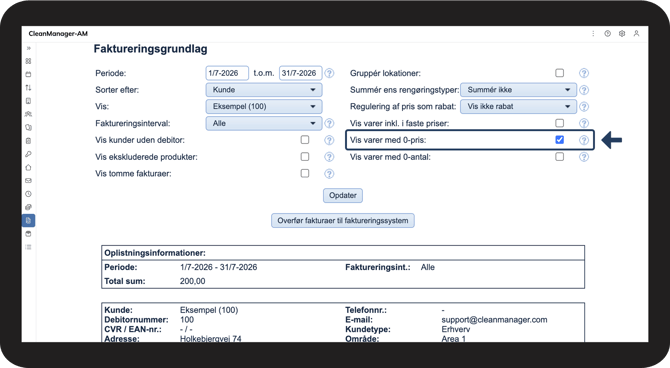Click the Oplistningsinformationer header text
Viewport: 670px width, 368px height.
[155, 253]
